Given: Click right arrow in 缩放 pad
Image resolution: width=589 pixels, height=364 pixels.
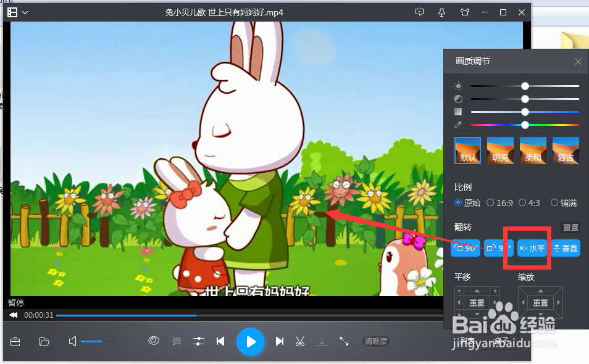Looking at the screenshot, I should pyautogui.click(x=559, y=302).
